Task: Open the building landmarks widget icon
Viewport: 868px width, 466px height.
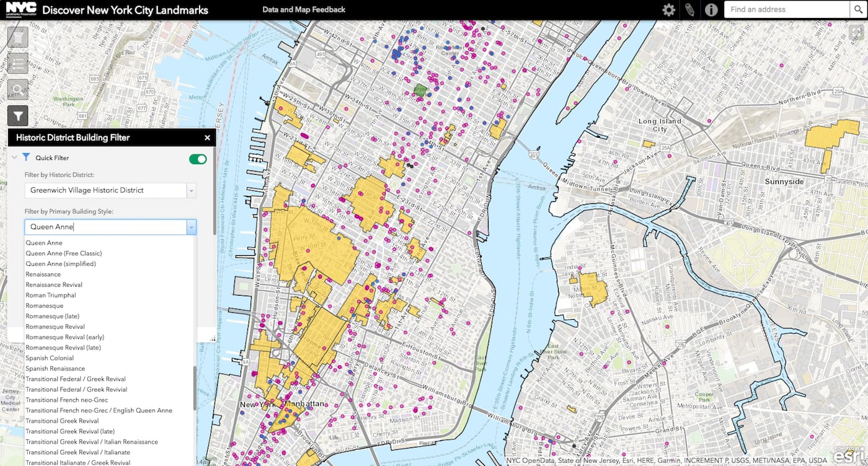Action: (x=18, y=37)
